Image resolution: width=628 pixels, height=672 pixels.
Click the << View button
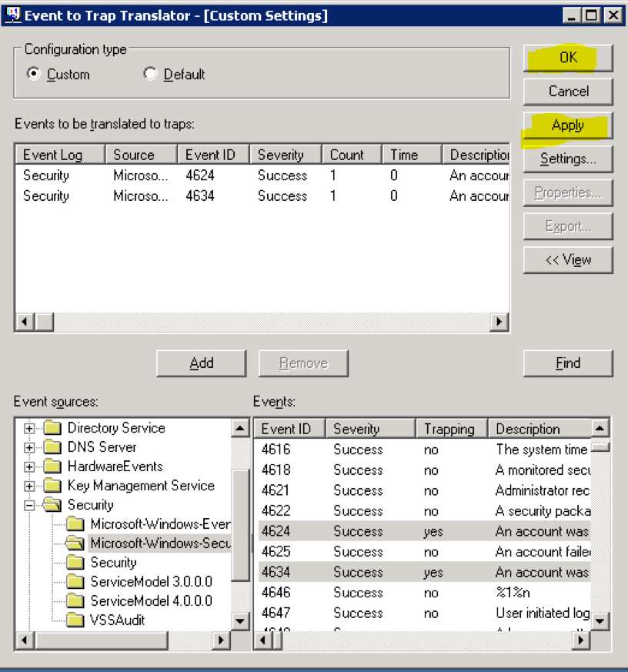pyautogui.click(x=568, y=259)
